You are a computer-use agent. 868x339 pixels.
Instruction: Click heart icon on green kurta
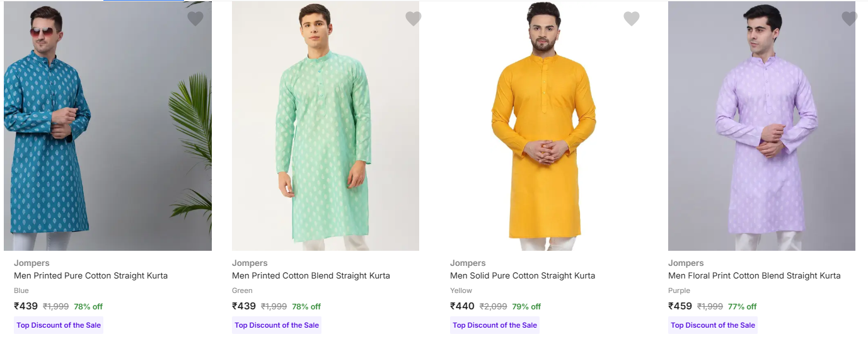click(414, 19)
